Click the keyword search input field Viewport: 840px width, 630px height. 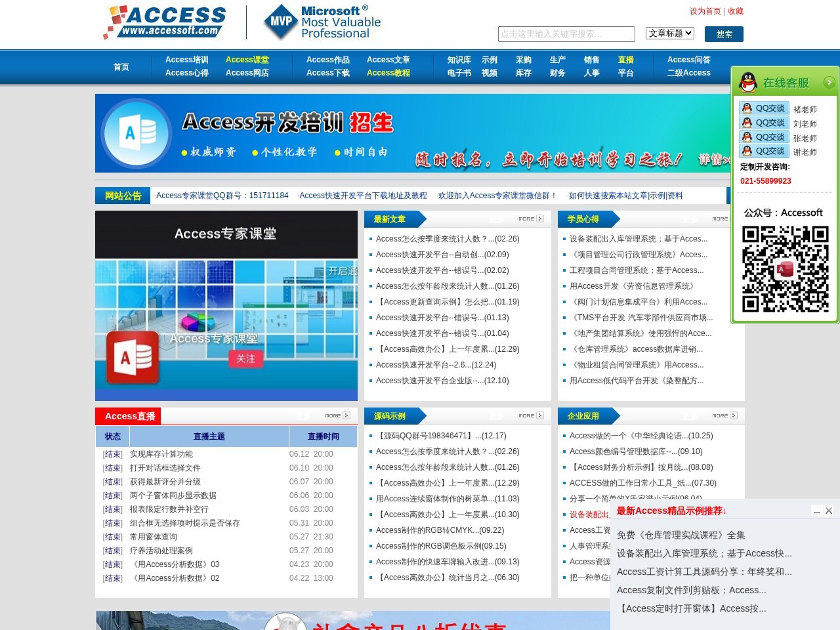pyautogui.click(x=566, y=34)
